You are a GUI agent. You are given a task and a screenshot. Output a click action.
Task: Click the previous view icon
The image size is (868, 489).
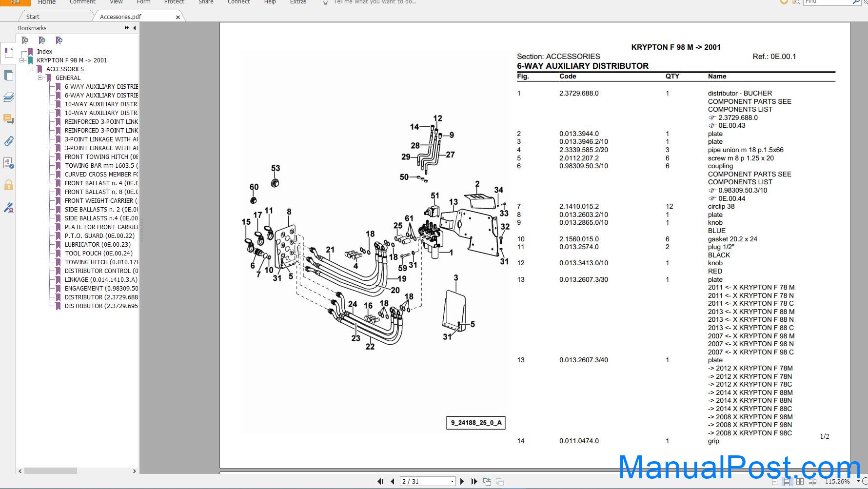(x=487, y=481)
